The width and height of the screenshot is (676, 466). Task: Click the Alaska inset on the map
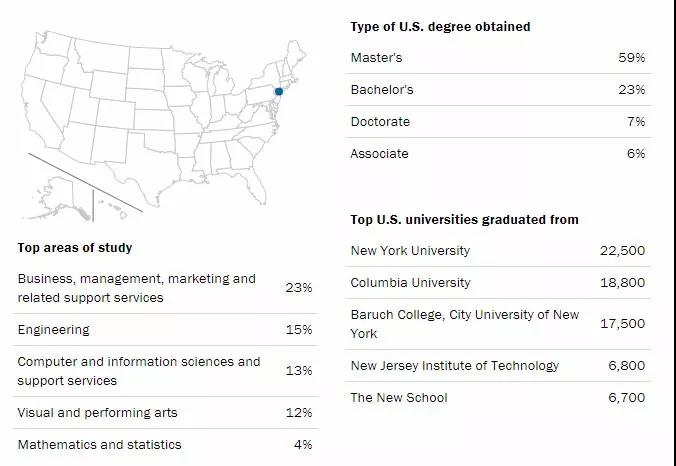(x=60, y=200)
